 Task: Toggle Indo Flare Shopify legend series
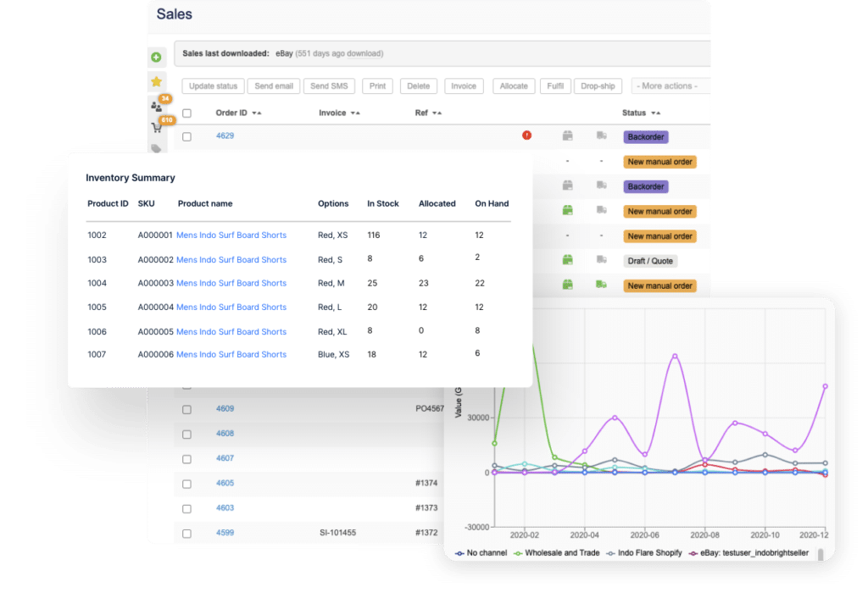click(643, 553)
